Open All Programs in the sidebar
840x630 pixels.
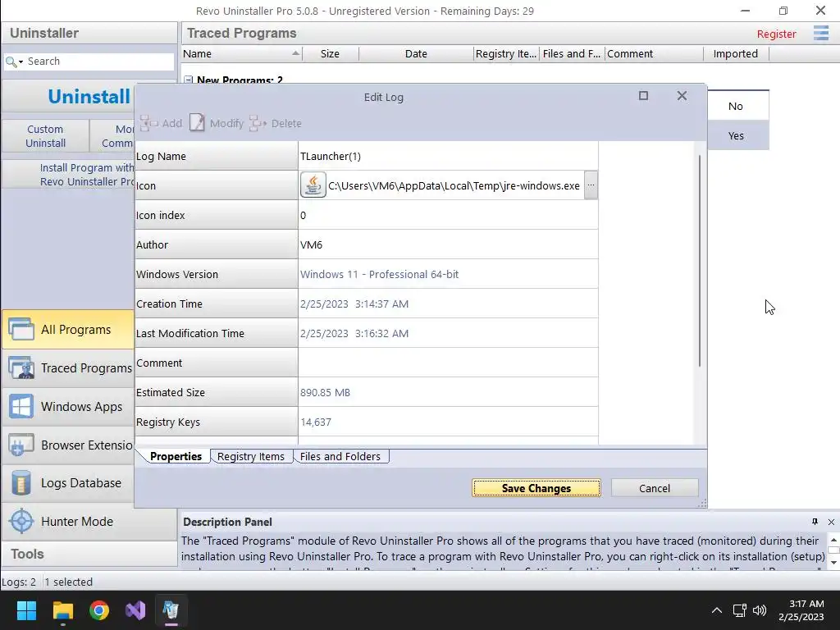(x=68, y=330)
